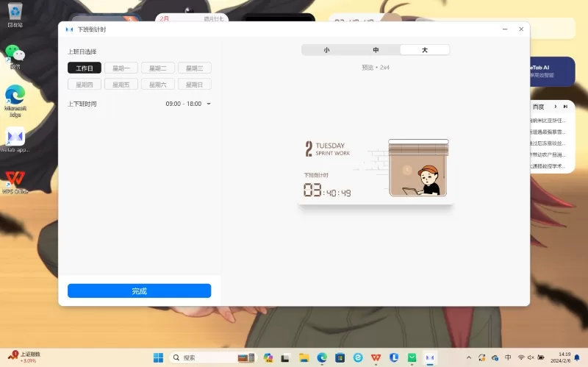This screenshot has height=367, width=588.
Task: Click the taskbar search box
Action: click(x=210, y=357)
